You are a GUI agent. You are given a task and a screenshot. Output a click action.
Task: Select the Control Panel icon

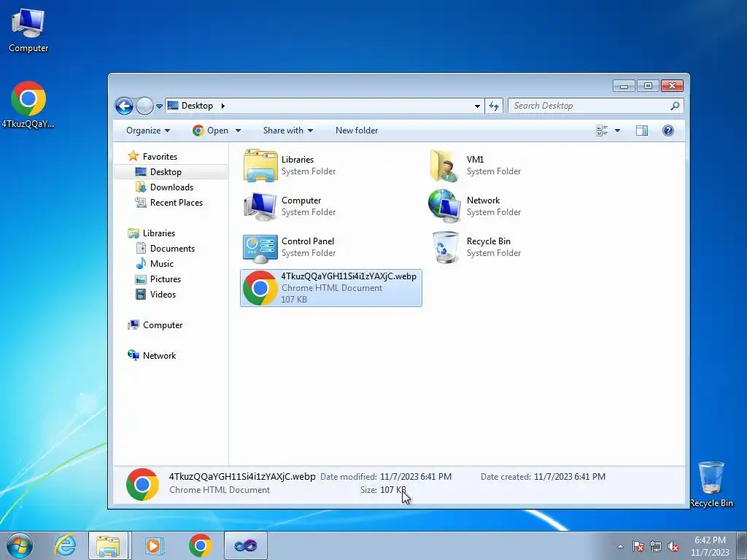pyautogui.click(x=260, y=248)
